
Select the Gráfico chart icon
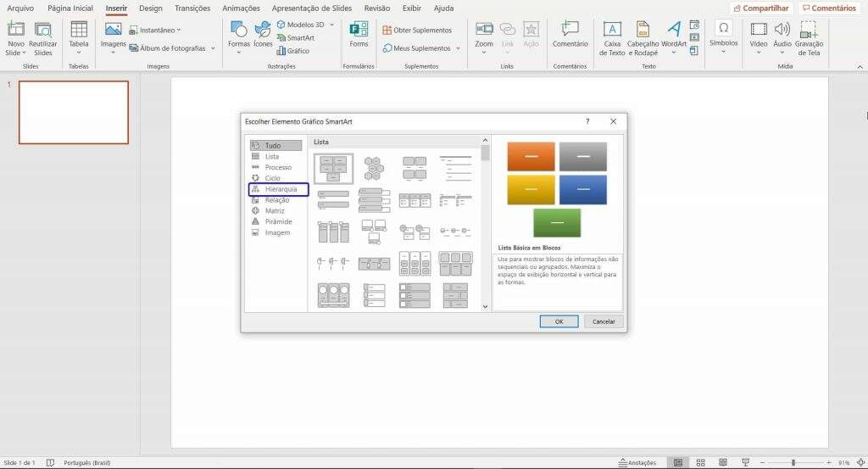292,51
